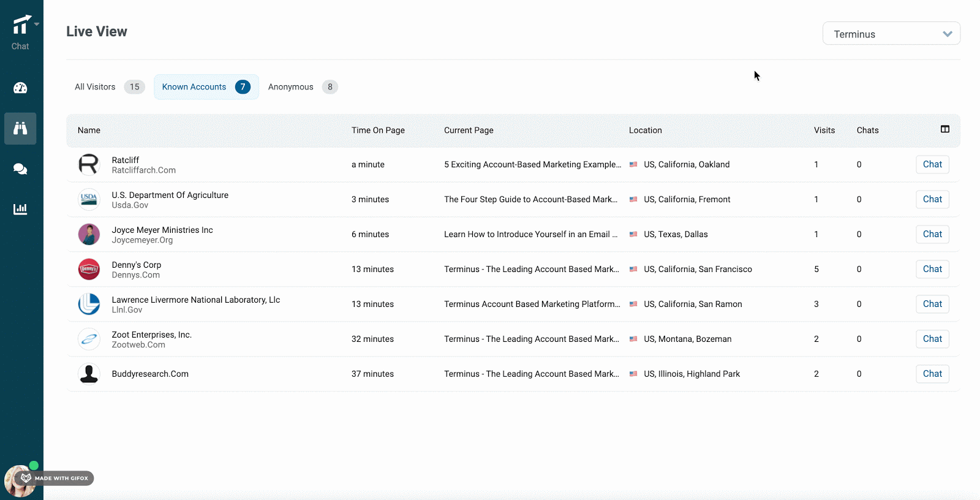The width and height of the screenshot is (980, 500).
Task: Click the Buddyresearch.Com placeholder avatar
Action: coord(89,374)
